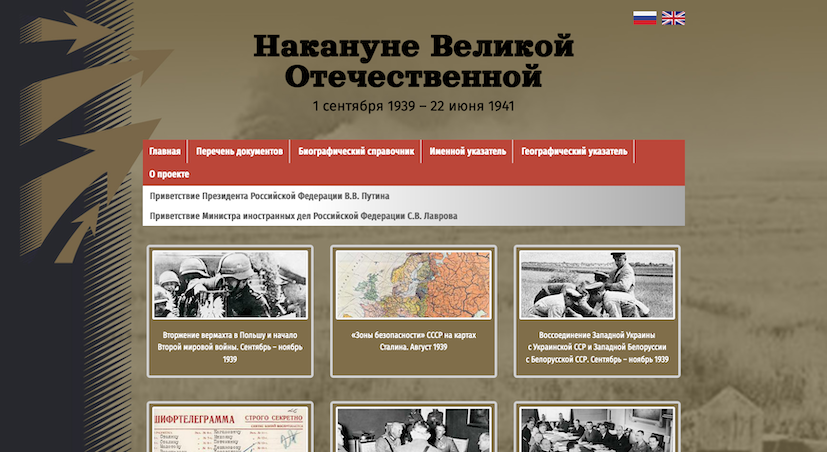827x452 pixels.
Task: Select Географический указатель menu item
Action: point(574,151)
